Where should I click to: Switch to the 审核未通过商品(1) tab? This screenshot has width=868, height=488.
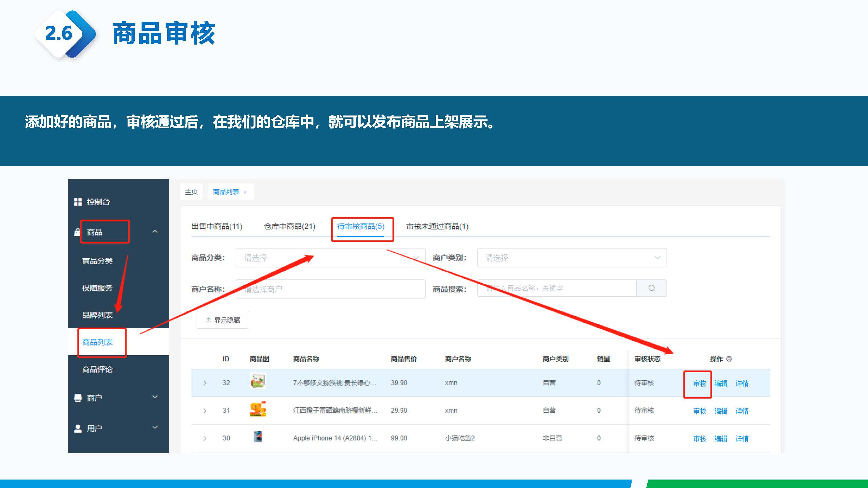437,226
